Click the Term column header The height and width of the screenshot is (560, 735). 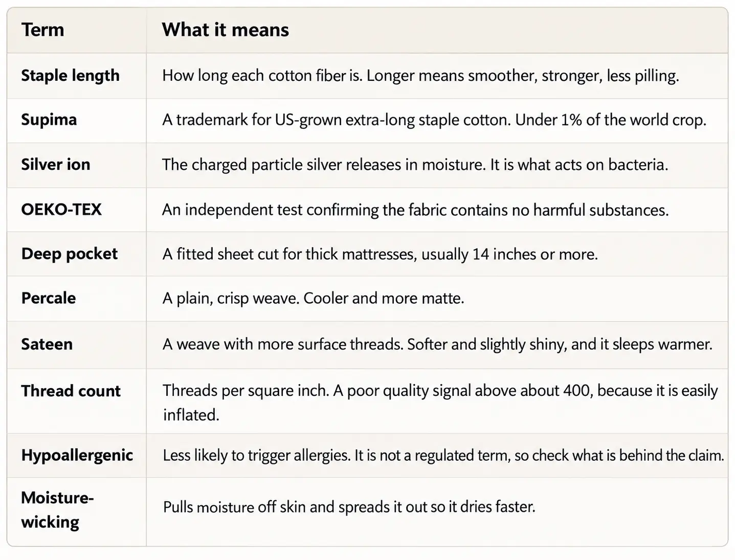click(x=43, y=30)
